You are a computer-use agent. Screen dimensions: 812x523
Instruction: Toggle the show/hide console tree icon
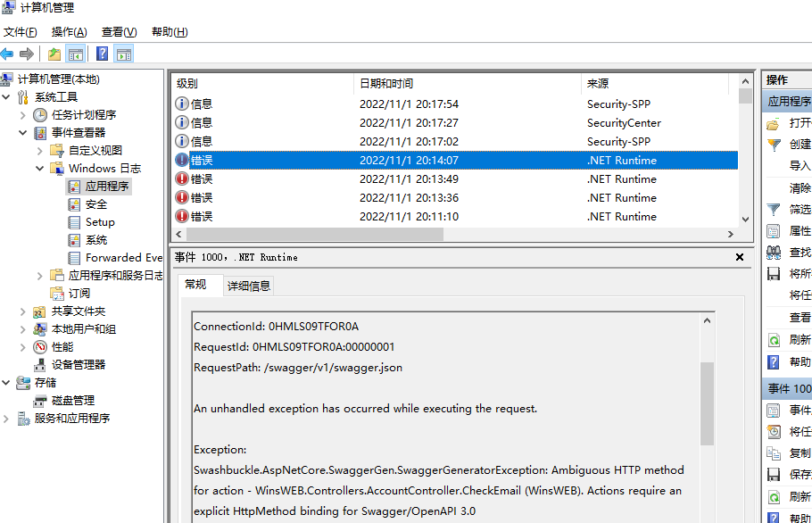76,54
